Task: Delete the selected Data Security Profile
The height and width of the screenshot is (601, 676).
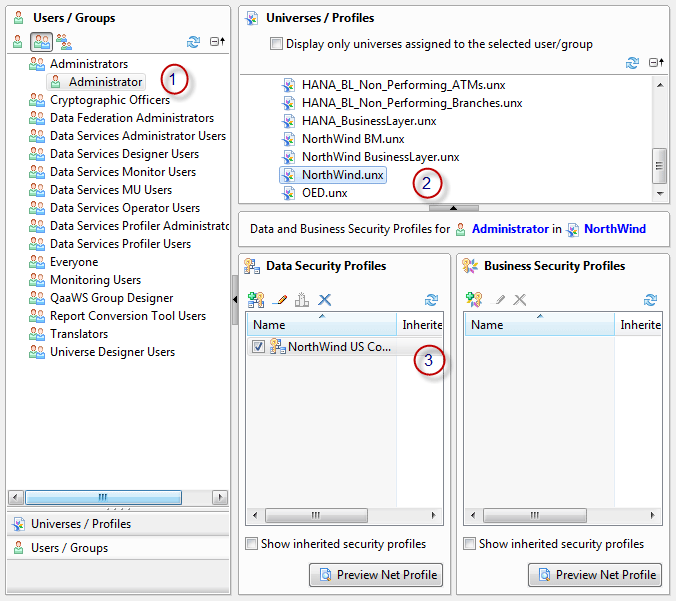Action: point(324,299)
